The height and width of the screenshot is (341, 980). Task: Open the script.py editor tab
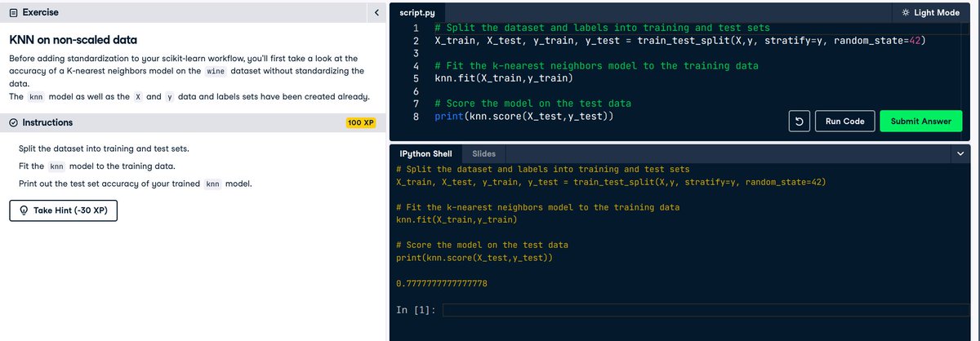point(416,14)
